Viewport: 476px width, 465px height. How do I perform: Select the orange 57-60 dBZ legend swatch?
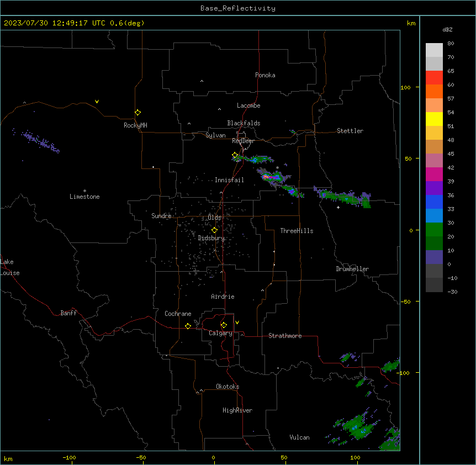pos(434,91)
